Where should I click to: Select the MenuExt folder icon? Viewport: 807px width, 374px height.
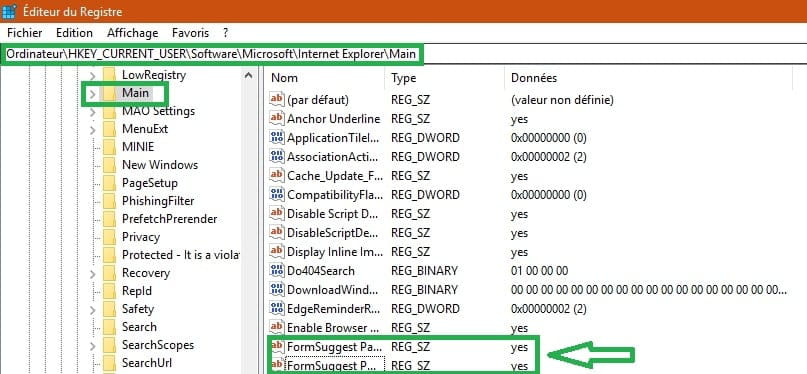pyautogui.click(x=109, y=129)
